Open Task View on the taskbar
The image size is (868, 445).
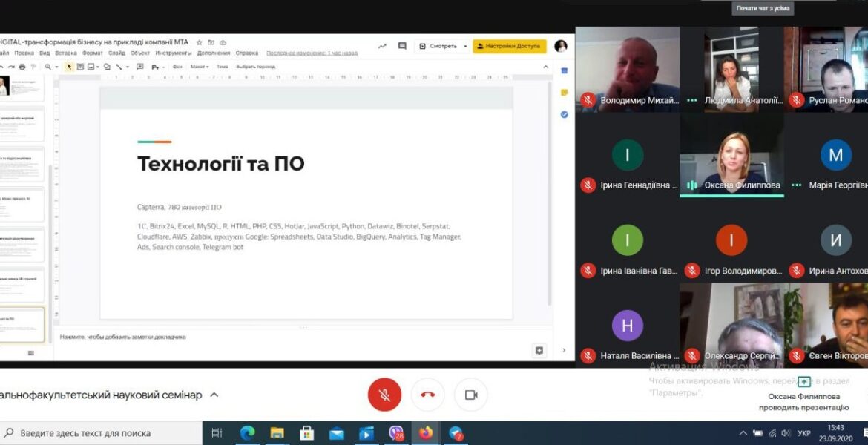[217, 433]
